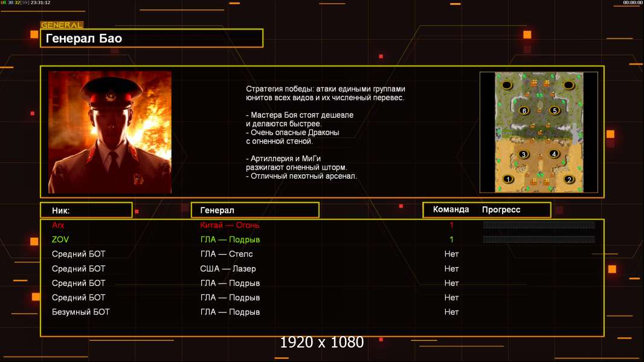Click the ZOV loading progress bar

pos(539,240)
